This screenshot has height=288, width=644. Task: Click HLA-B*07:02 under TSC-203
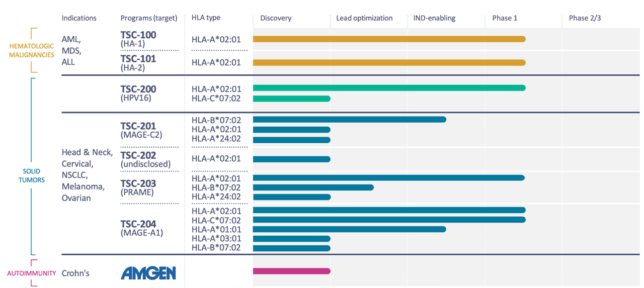coord(216,187)
